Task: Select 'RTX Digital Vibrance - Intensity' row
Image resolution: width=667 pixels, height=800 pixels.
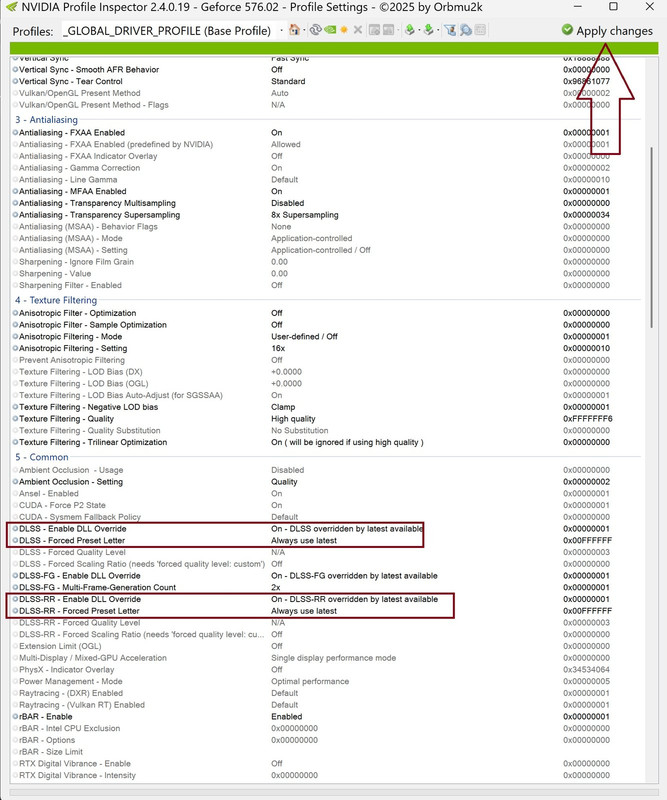Action: [328, 776]
